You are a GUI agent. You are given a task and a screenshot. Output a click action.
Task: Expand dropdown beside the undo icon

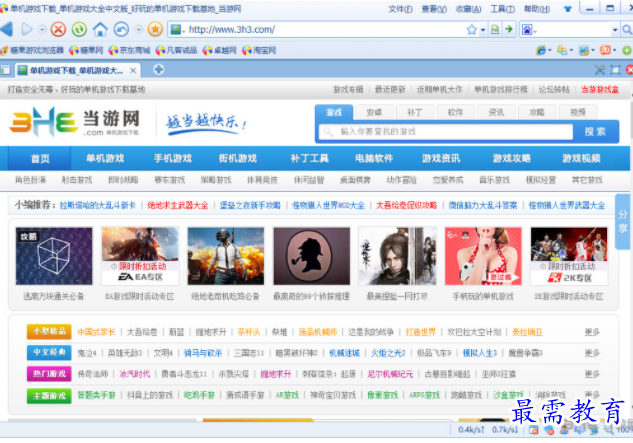pyautogui.click(x=138, y=29)
